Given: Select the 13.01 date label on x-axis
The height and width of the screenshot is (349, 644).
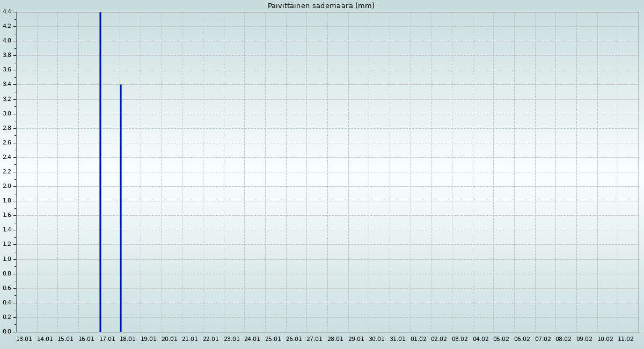Looking at the screenshot, I should (x=24, y=339).
